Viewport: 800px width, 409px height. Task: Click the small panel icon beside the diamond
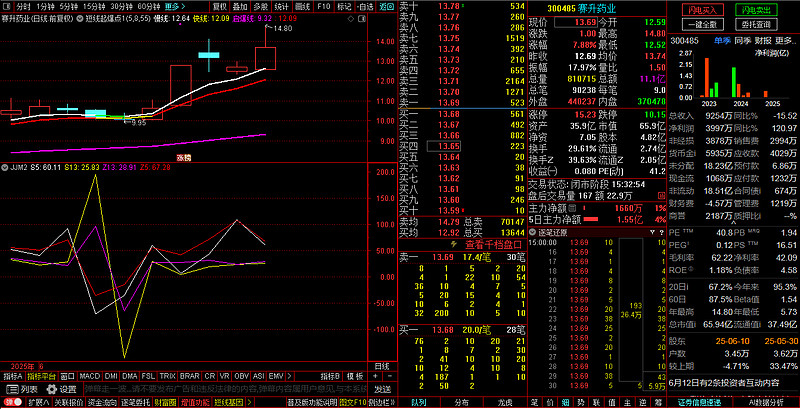tap(360, 18)
